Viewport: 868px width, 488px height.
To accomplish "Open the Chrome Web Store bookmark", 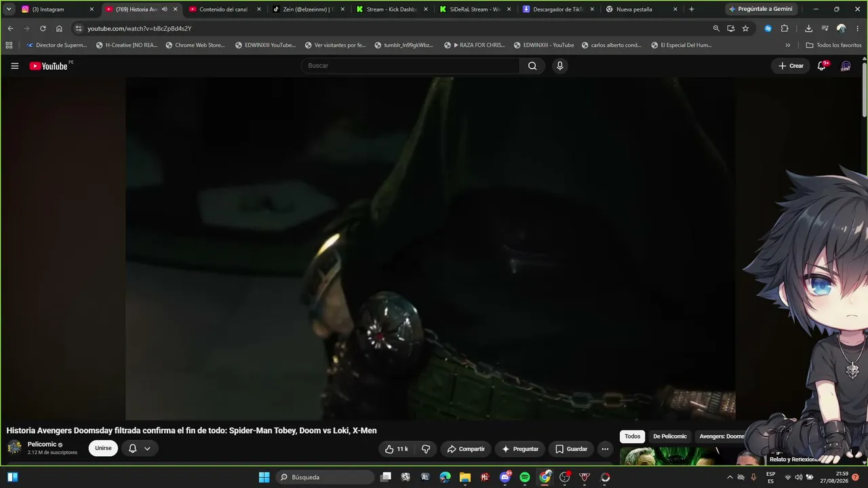I will tap(195, 45).
